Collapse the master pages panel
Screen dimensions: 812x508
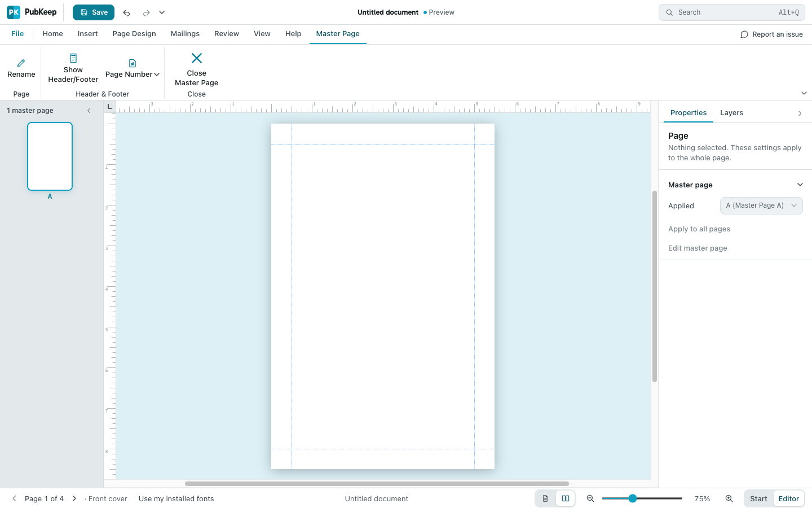point(89,111)
